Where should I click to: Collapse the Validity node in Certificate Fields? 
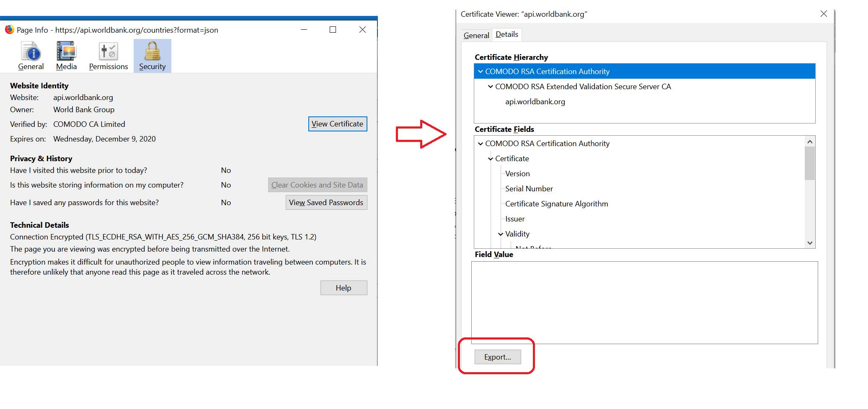click(x=501, y=234)
